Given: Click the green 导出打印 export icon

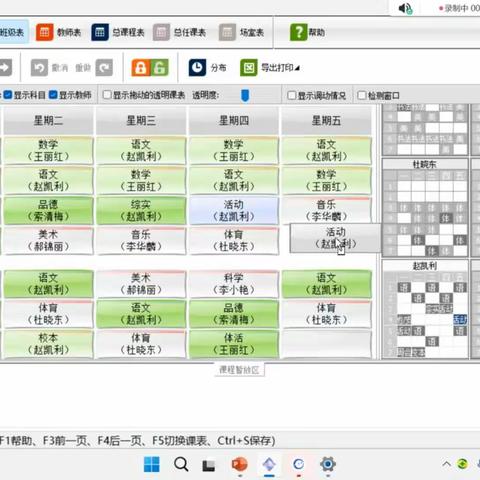Looking at the screenshot, I should pyautogui.click(x=249, y=68).
